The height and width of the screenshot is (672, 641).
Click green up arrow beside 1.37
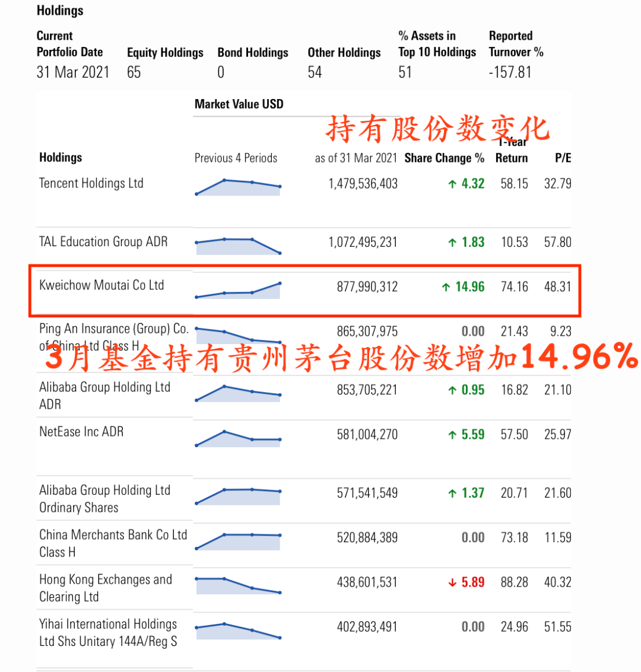[x=452, y=493]
